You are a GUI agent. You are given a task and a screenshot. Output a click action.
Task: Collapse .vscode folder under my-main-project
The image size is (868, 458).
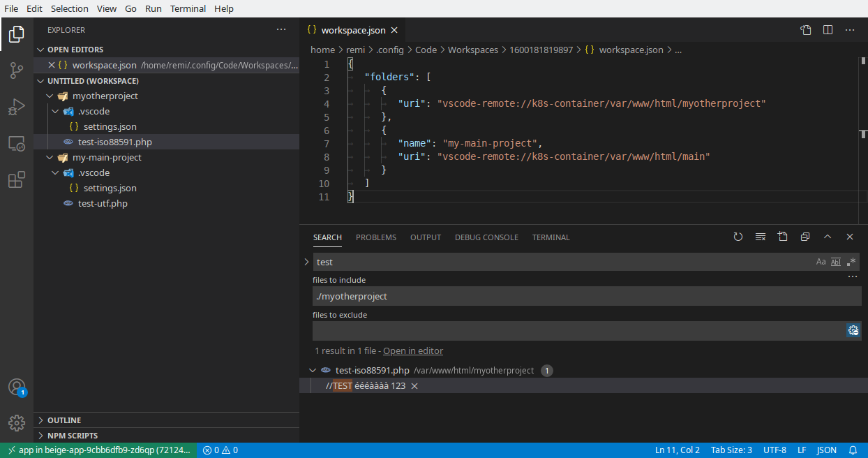click(x=55, y=173)
